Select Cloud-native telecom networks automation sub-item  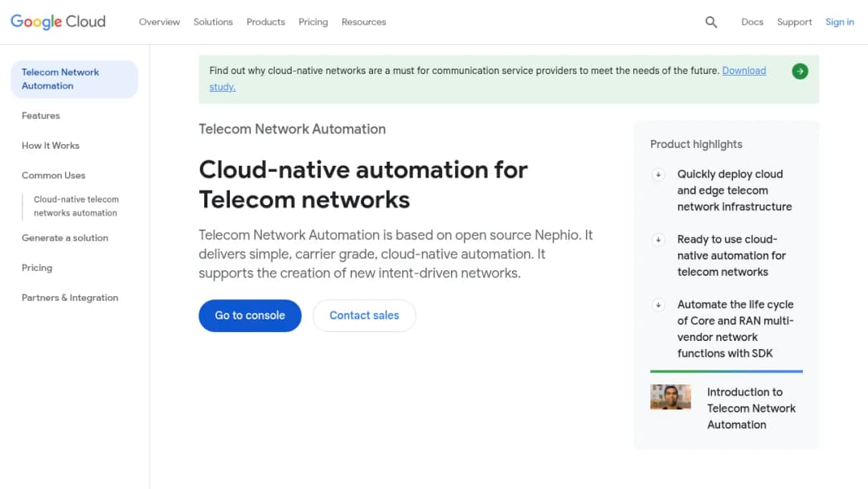pos(76,206)
